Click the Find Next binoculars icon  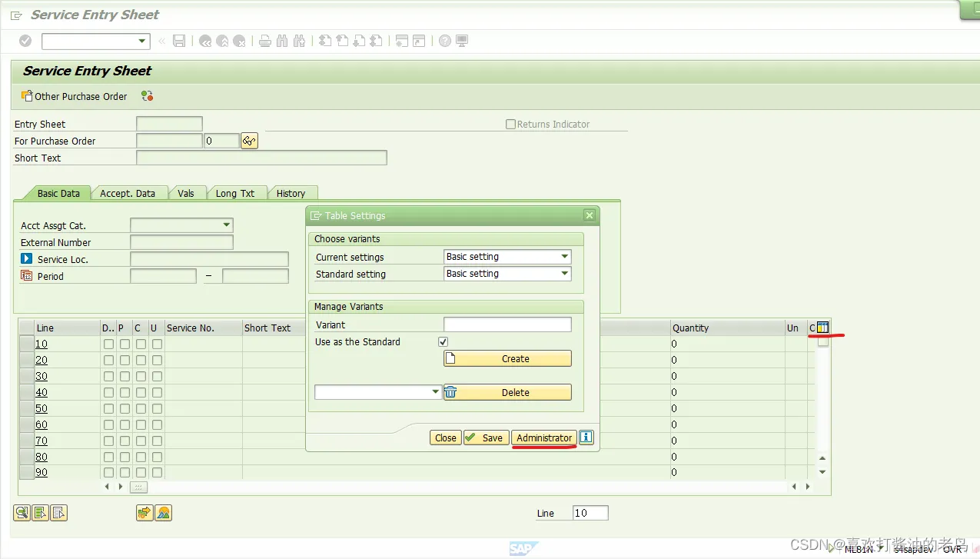300,41
